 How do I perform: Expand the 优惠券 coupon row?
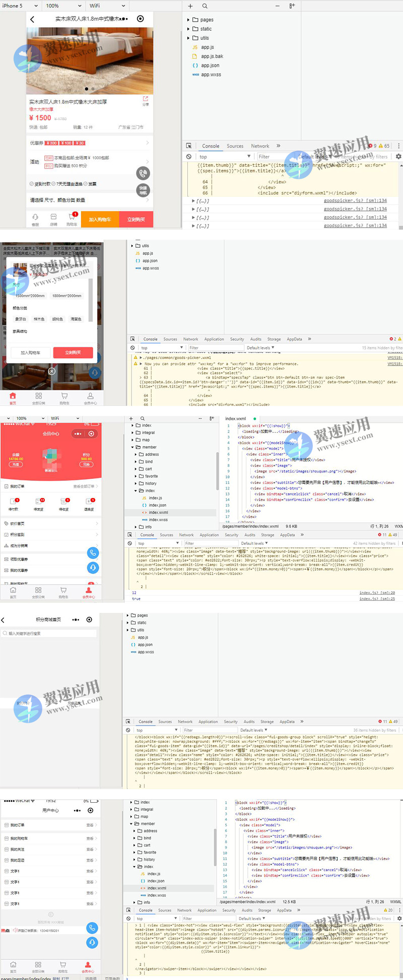pos(90,143)
